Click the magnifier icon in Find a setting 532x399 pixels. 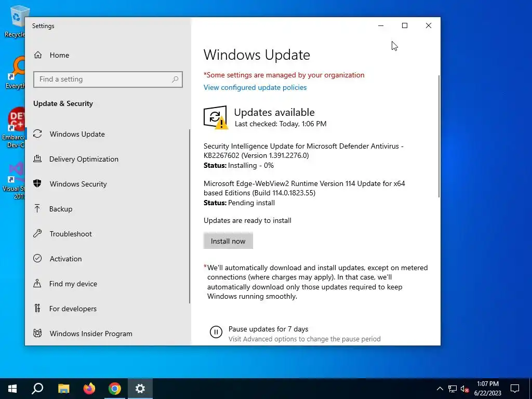point(175,79)
